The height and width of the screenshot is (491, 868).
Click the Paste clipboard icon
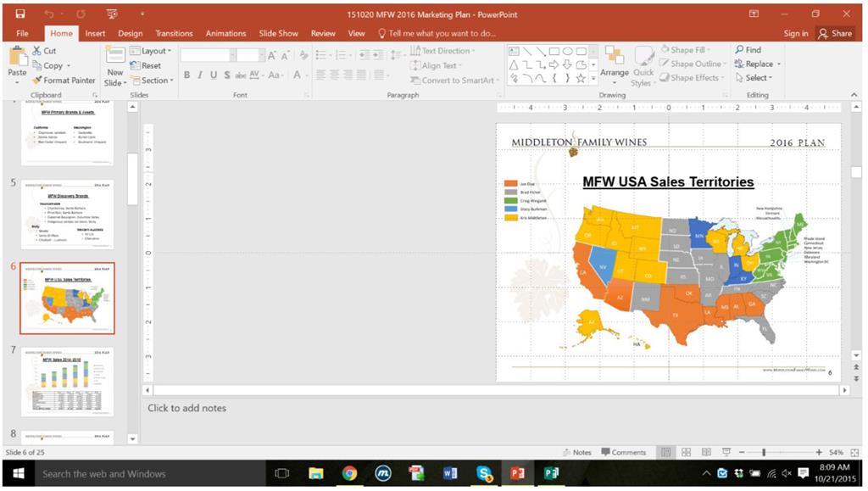(x=18, y=57)
